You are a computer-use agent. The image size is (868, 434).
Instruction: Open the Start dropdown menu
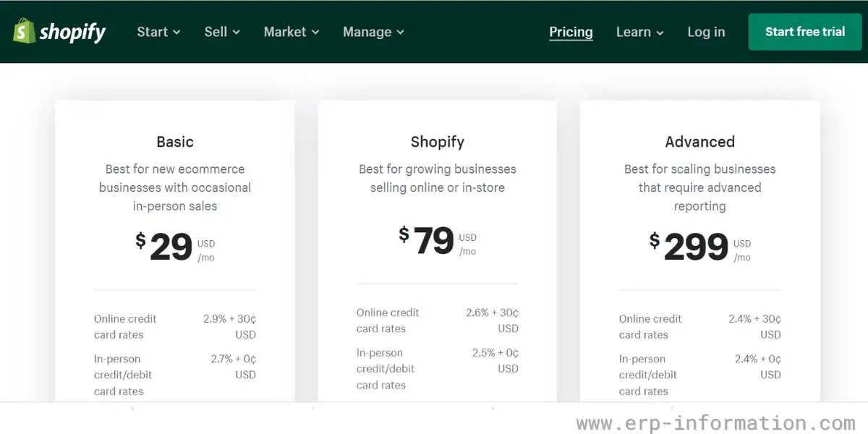(158, 32)
